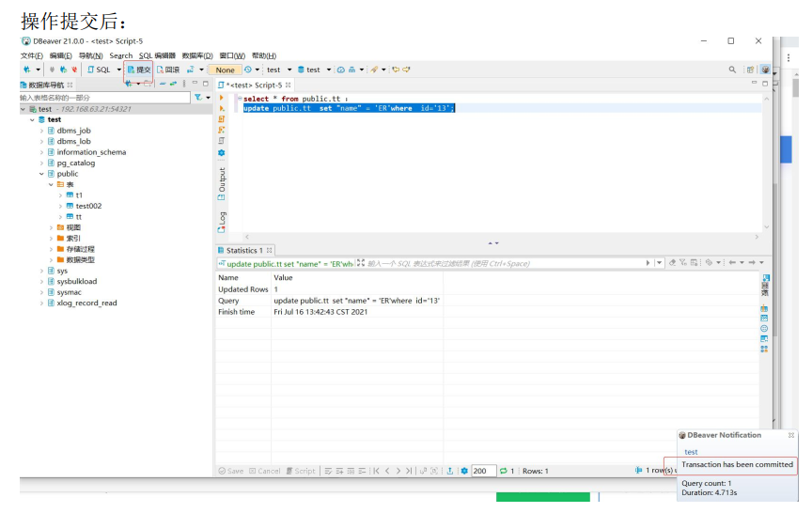This screenshot has width=812, height=513.
Task: Click the new connection plug icon
Action: click(27, 70)
